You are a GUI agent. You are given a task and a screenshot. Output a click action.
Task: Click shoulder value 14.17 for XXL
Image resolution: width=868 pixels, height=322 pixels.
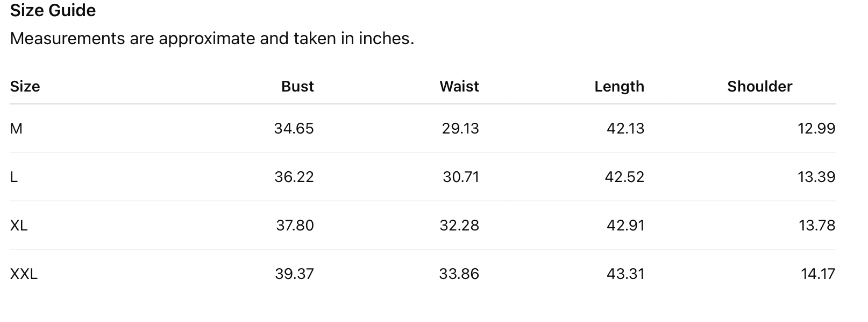coord(818,274)
